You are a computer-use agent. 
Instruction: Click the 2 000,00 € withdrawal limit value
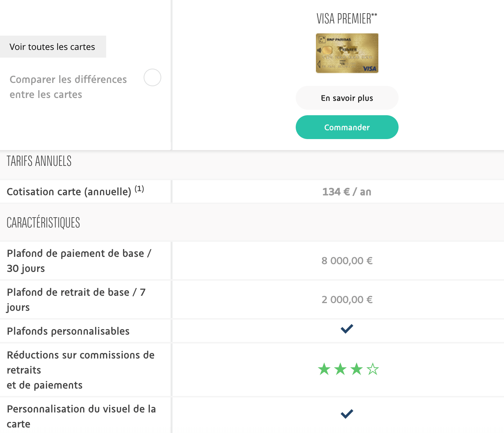347,300
